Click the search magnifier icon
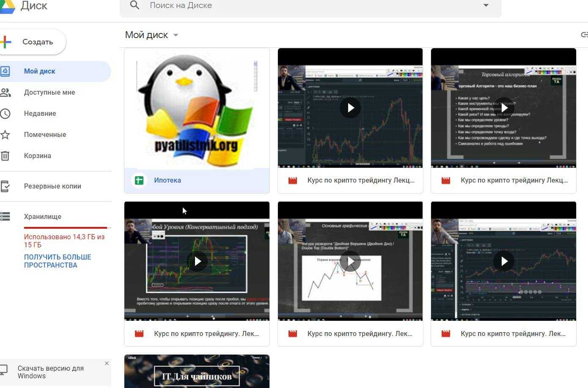Viewport: 588px width, 388px height. point(135,5)
